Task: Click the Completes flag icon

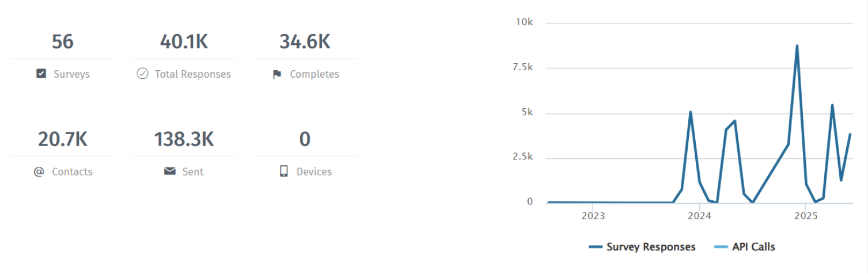Action: click(x=277, y=74)
